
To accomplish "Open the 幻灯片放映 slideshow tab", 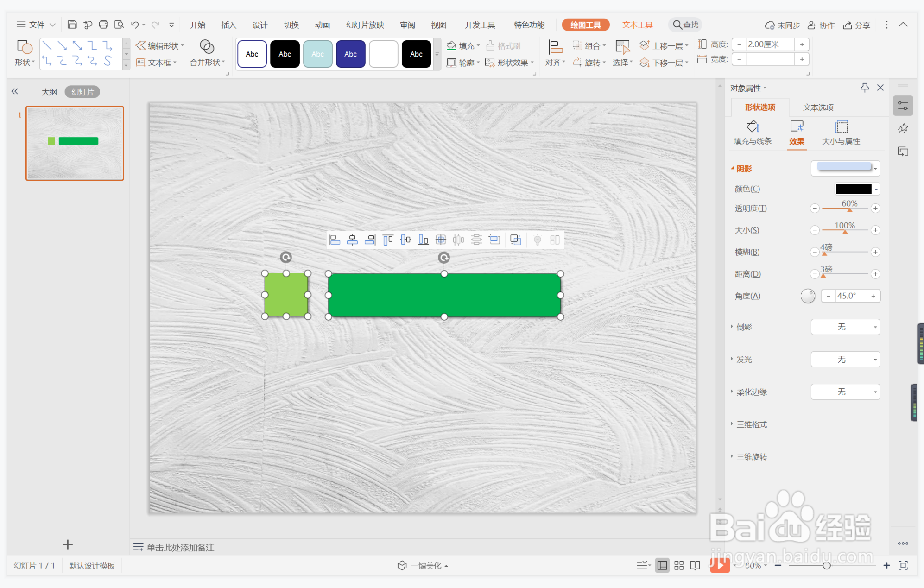I will (365, 25).
